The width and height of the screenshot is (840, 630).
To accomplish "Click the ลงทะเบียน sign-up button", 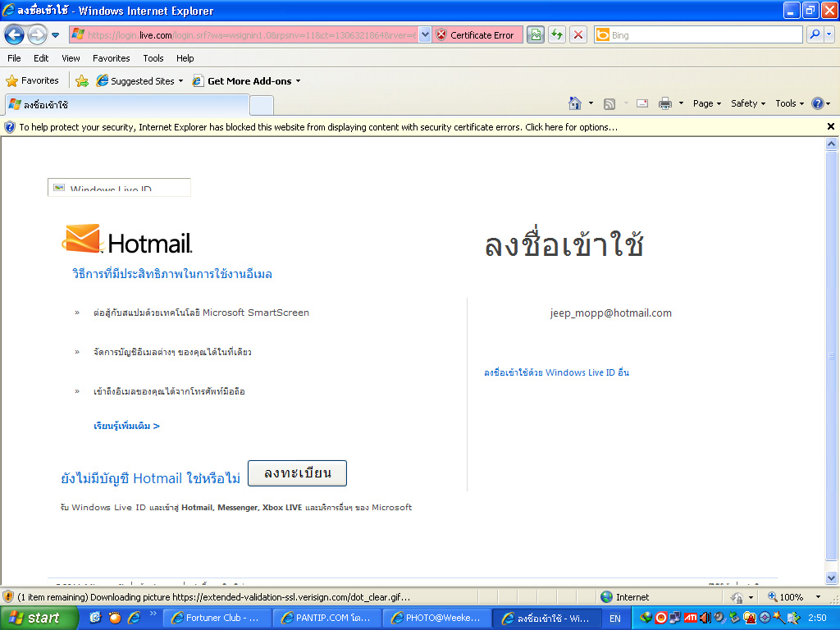I will tap(297, 473).
